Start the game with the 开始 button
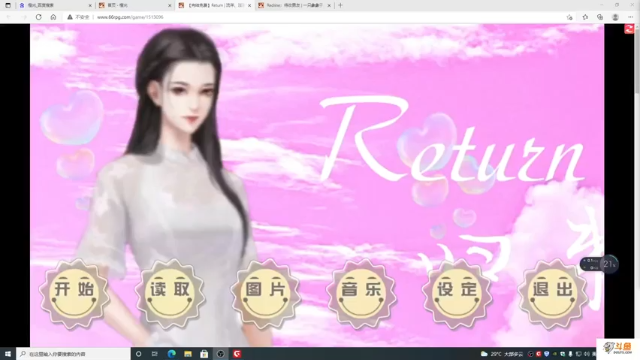The width and height of the screenshot is (640, 360). tap(74, 294)
